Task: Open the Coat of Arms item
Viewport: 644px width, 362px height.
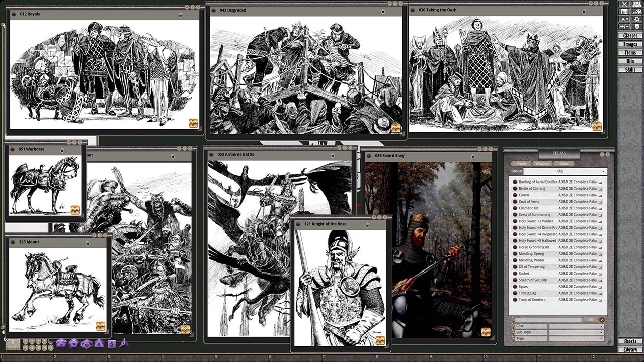Action: pos(529,202)
